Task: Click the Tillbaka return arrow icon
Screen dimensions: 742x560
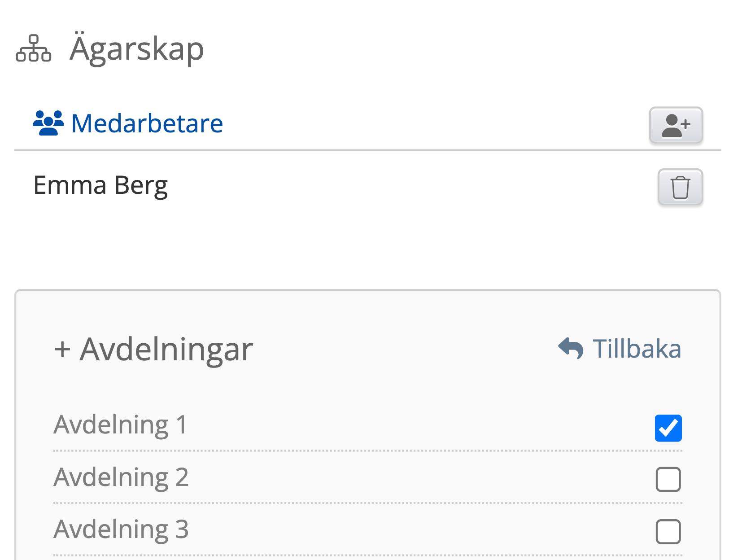Action: 571,348
